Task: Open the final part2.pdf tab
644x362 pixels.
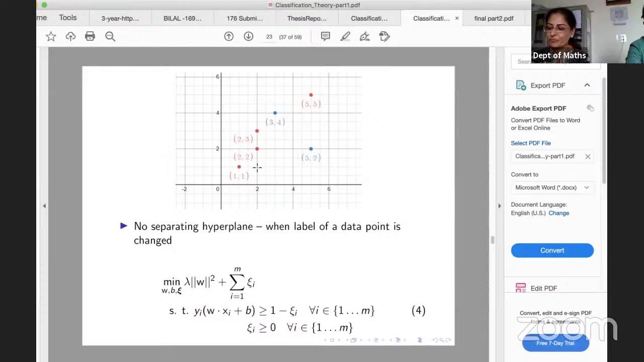Action: click(x=494, y=18)
